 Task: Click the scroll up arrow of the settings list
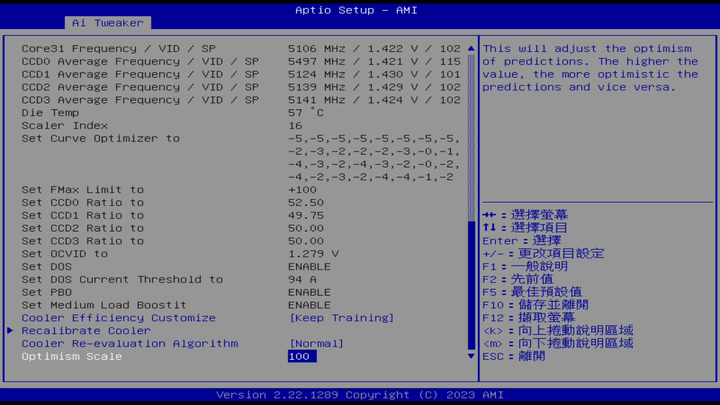tap(471, 48)
